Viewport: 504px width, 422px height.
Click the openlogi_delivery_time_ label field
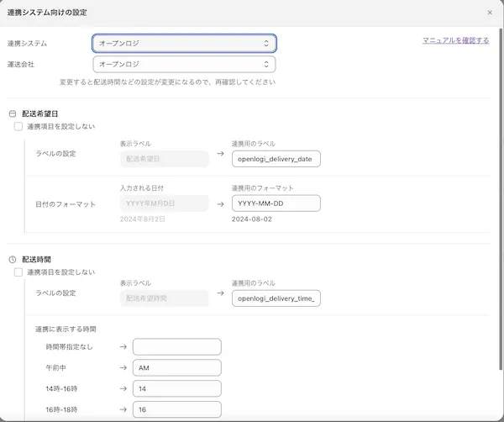click(x=276, y=298)
